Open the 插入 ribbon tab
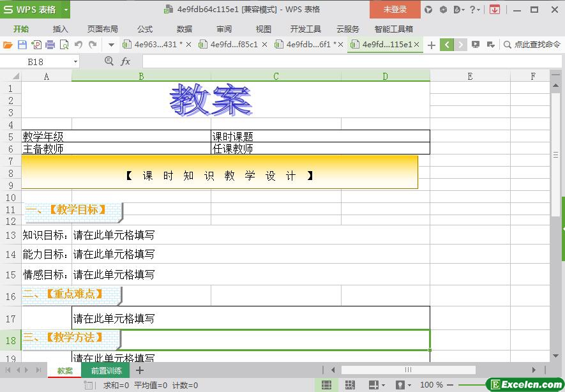Image resolution: width=565 pixels, height=392 pixels. coord(61,29)
